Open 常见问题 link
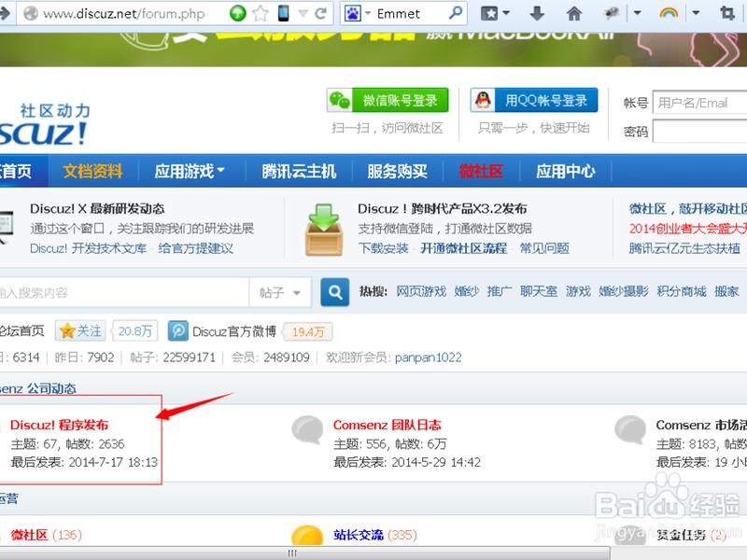747x560 pixels. click(544, 248)
